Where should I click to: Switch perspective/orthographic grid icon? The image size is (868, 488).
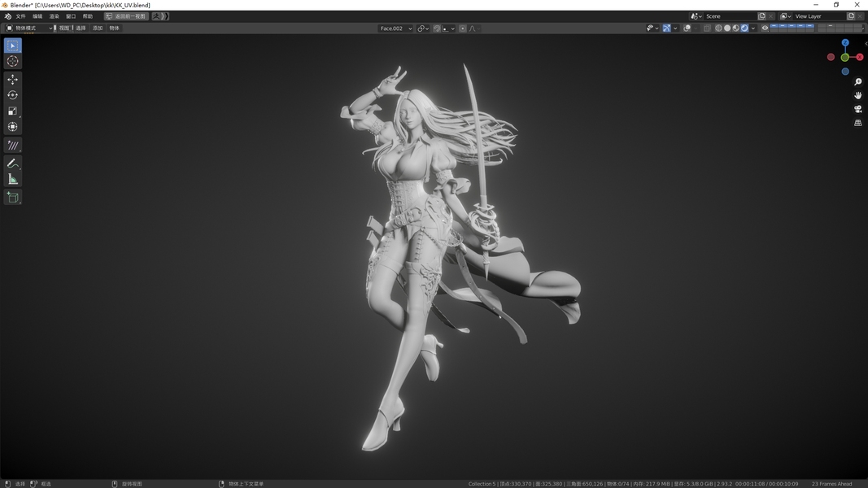857,123
